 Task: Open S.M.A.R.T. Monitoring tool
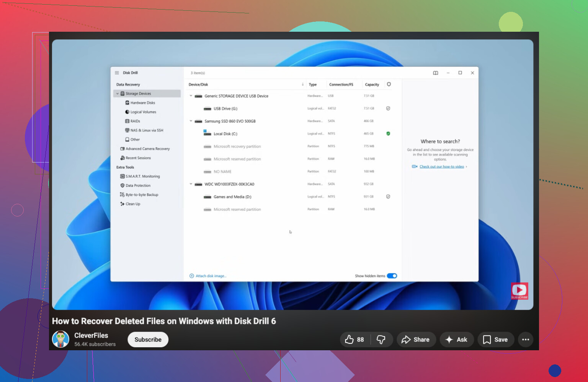(x=140, y=176)
